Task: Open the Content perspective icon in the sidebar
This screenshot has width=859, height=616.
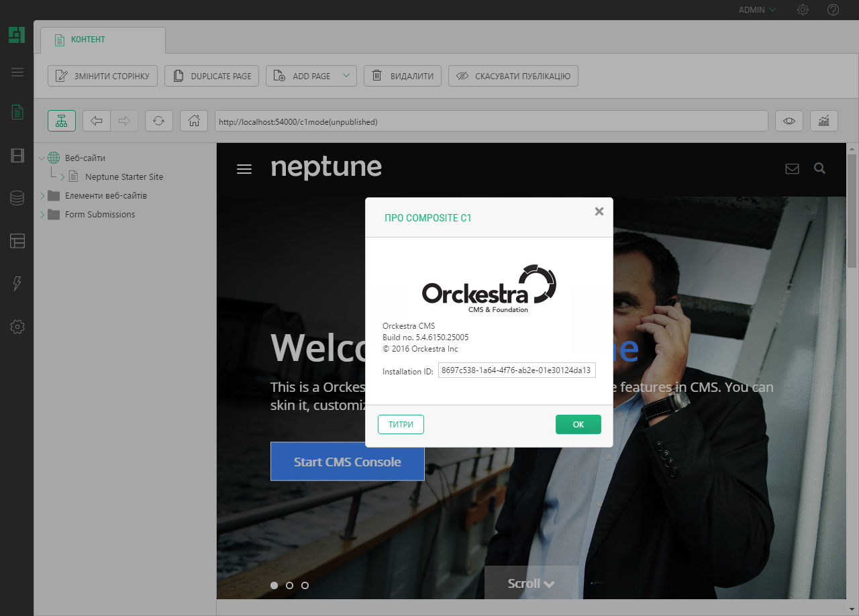Action: pos(17,112)
